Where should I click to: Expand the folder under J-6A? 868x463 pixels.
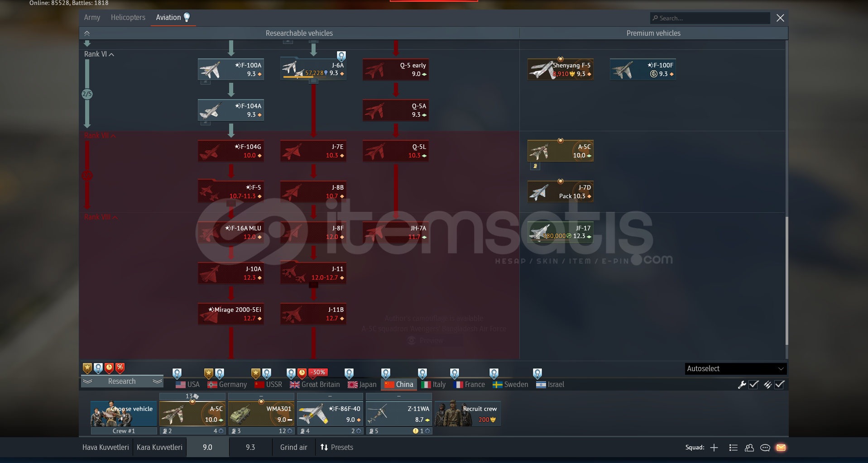point(313,81)
